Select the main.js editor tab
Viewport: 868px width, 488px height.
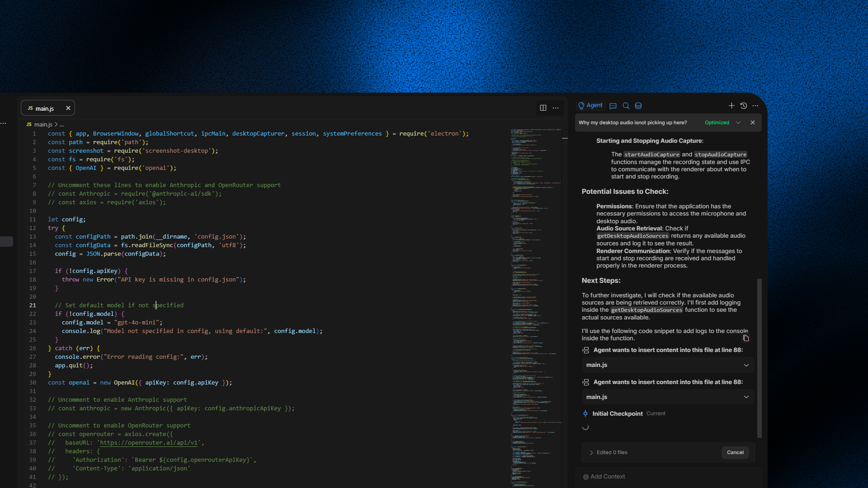(x=44, y=108)
